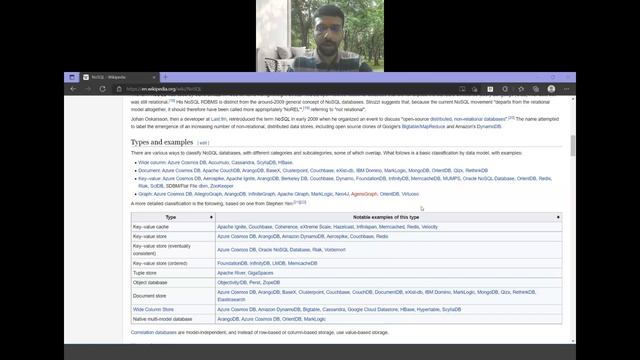Open the white square extension icon
640x360 pixels.
[490, 89]
